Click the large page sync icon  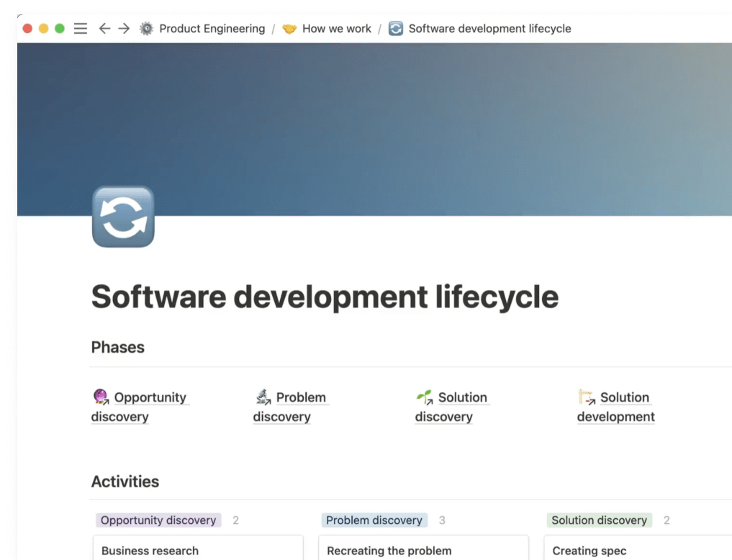pyautogui.click(x=123, y=217)
